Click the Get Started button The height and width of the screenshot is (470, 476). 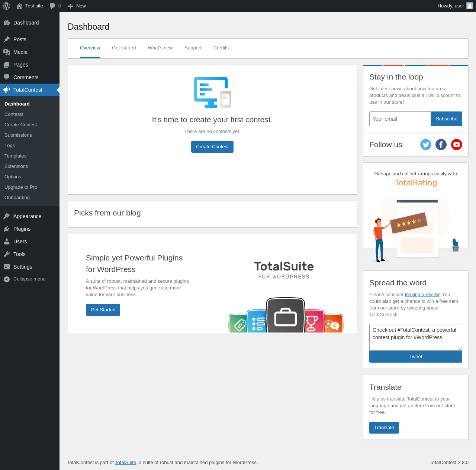(103, 310)
